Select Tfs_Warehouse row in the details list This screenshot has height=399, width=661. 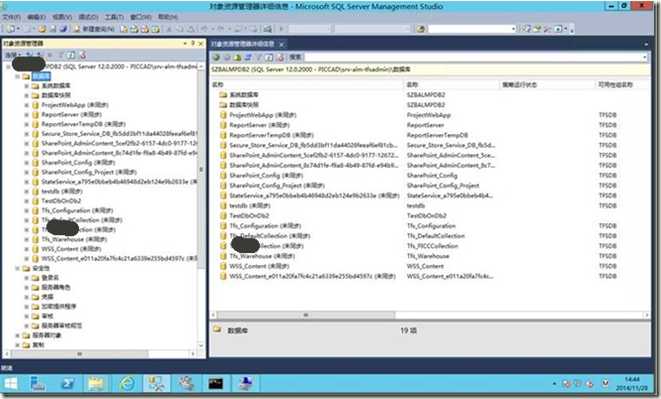262,256
